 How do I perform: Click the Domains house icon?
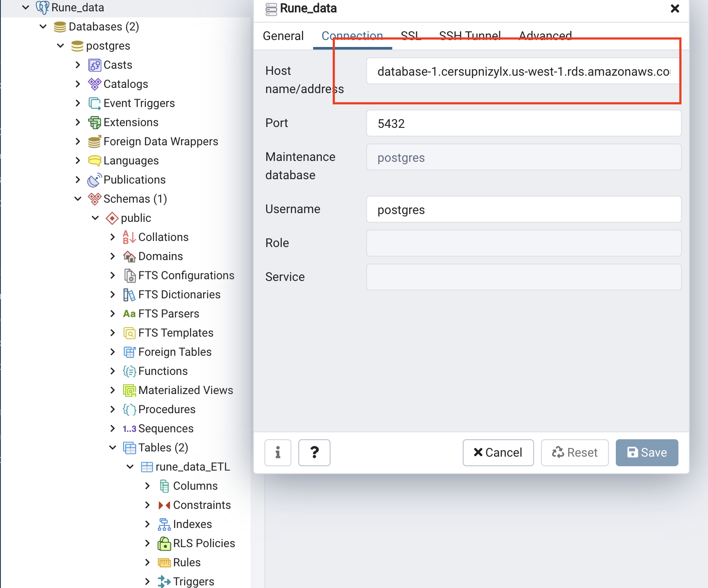coord(130,257)
